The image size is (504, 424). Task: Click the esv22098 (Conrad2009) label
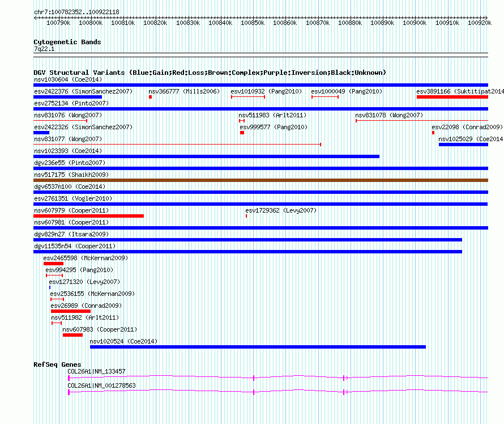tap(467, 127)
